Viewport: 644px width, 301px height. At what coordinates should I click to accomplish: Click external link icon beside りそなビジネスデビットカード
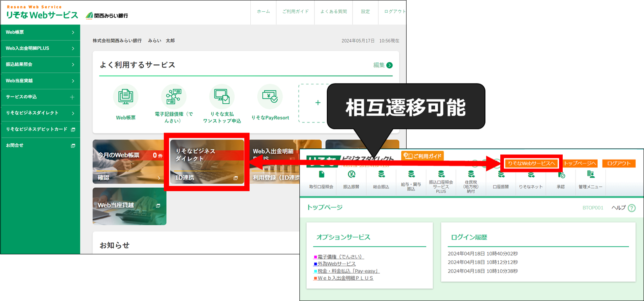click(73, 129)
